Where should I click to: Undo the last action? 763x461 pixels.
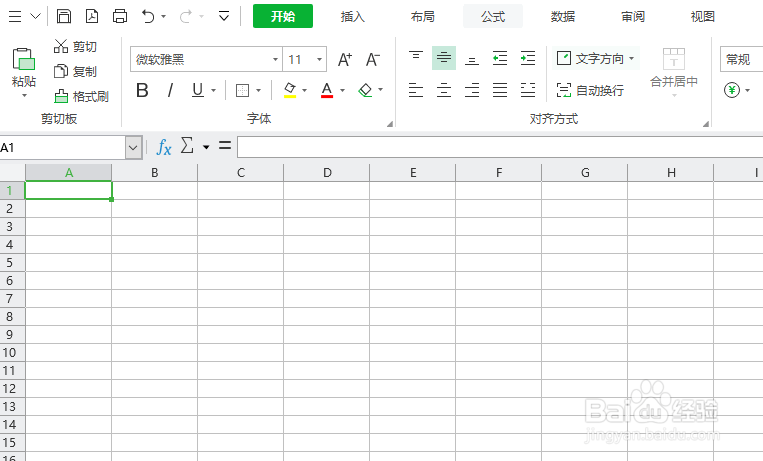pyautogui.click(x=148, y=17)
